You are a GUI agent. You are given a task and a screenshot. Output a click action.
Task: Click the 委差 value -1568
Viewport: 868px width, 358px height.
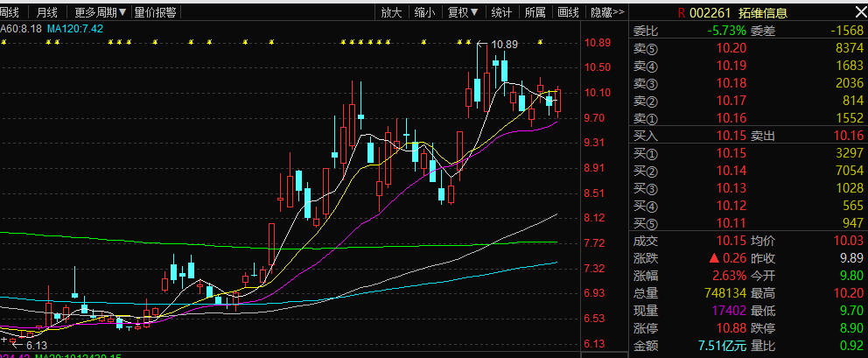847,31
